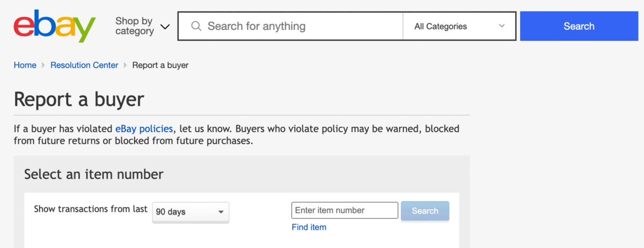Open the Resolution Center breadcrumb link

(84, 65)
